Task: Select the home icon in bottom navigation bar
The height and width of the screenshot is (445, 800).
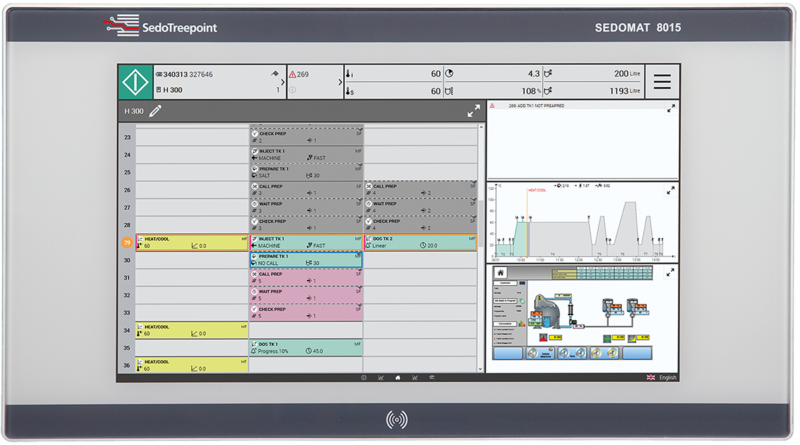Action: [398, 378]
